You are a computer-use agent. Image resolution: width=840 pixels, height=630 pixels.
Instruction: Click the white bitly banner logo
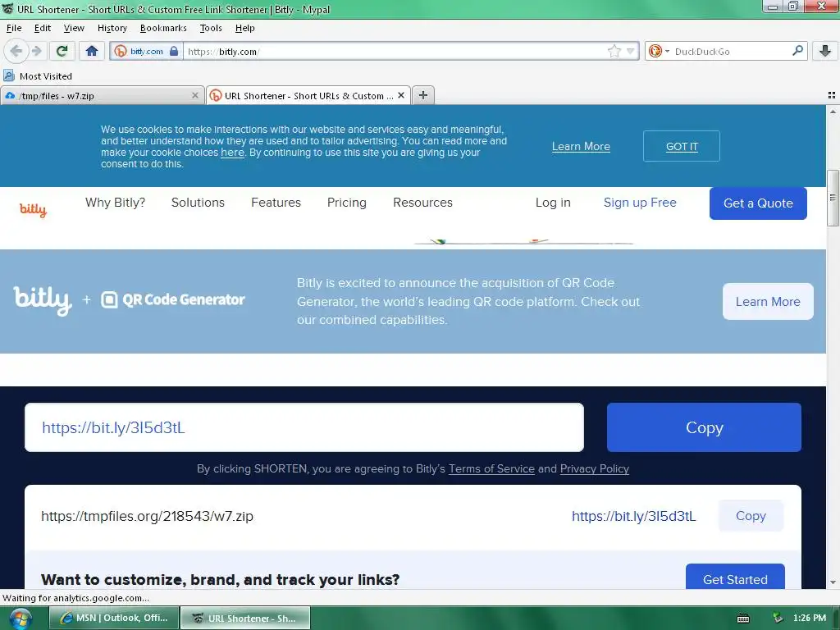43,300
